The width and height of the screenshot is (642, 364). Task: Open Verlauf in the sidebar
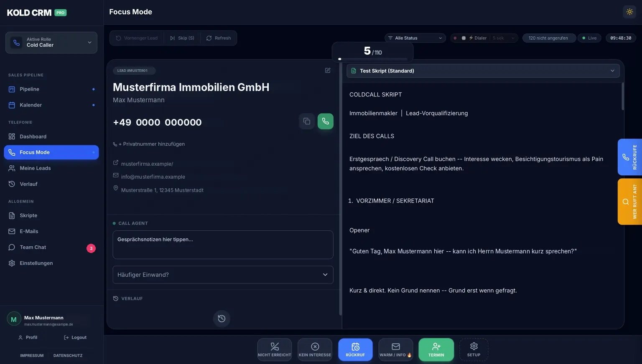[51, 184]
